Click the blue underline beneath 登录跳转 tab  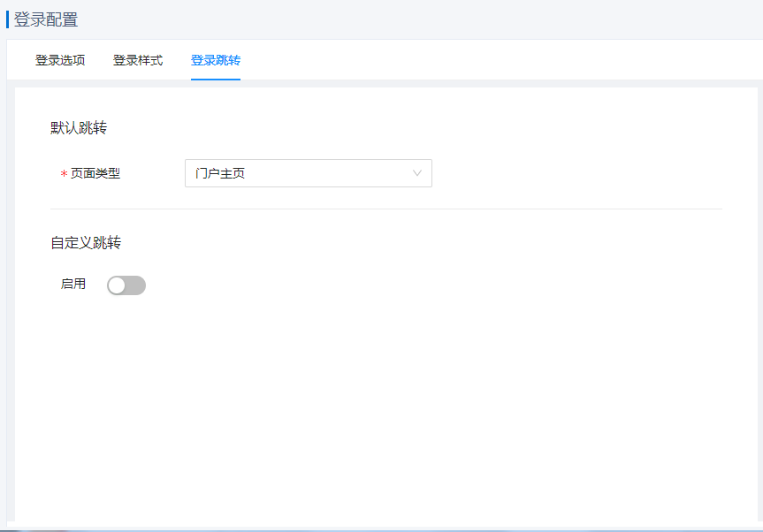215,79
